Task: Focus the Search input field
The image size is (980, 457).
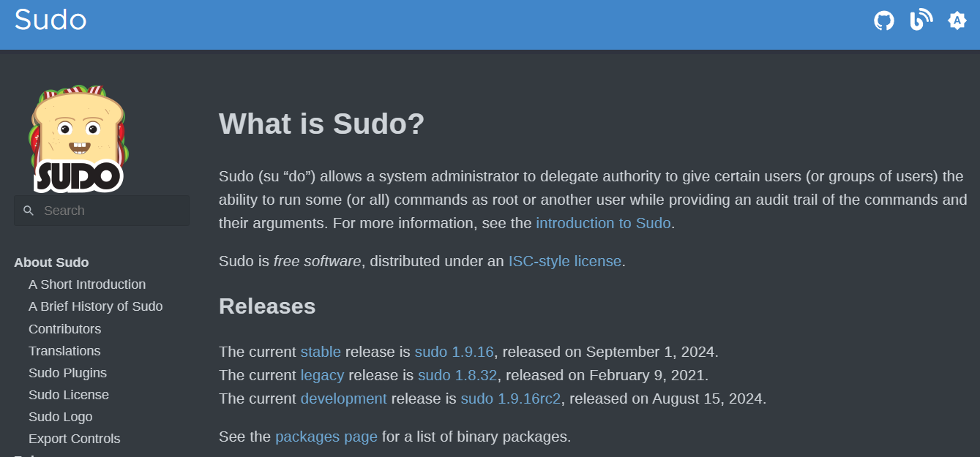Action: pos(102,211)
